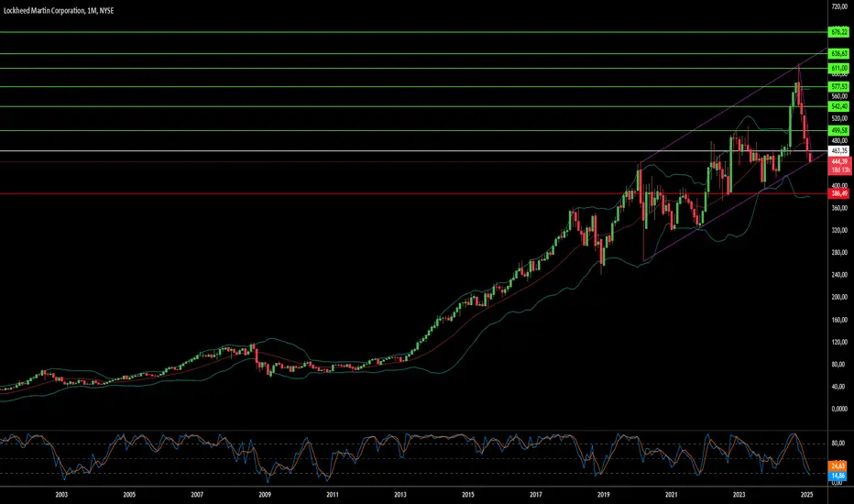Click the 2009 label on time axis
This screenshot has width=854, height=504.
click(265, 495)
